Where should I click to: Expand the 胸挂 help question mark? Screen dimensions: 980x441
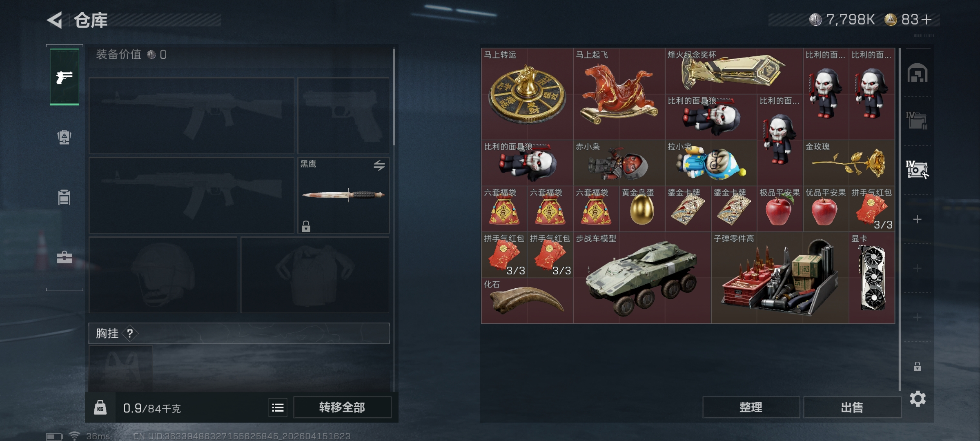coord(130,334)
